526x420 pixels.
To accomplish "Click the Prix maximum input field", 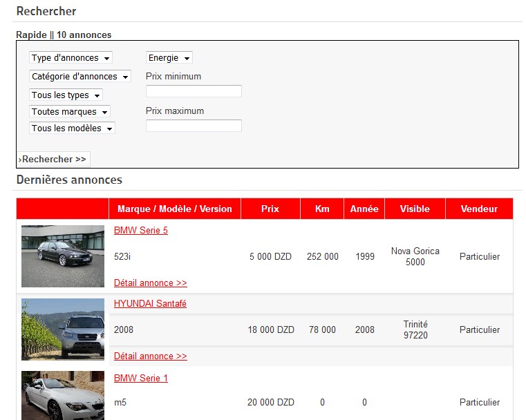I will tap(194, 126).
